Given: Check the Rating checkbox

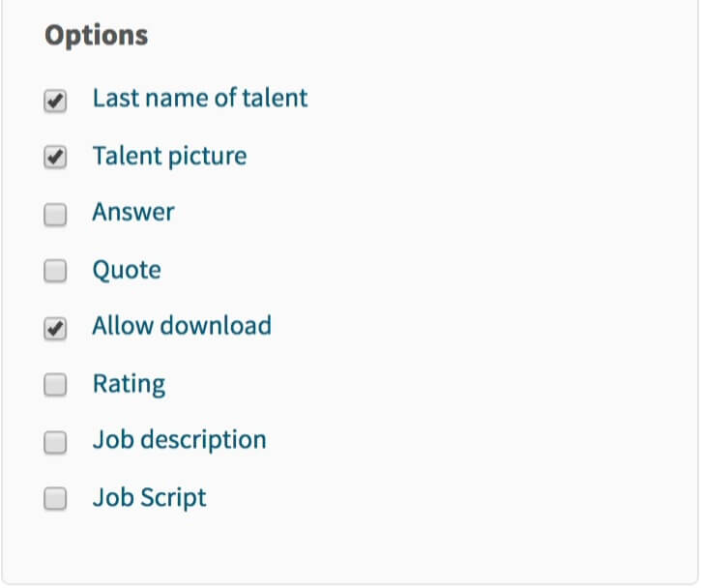Looking at the screenshot, I should point(55,386).
